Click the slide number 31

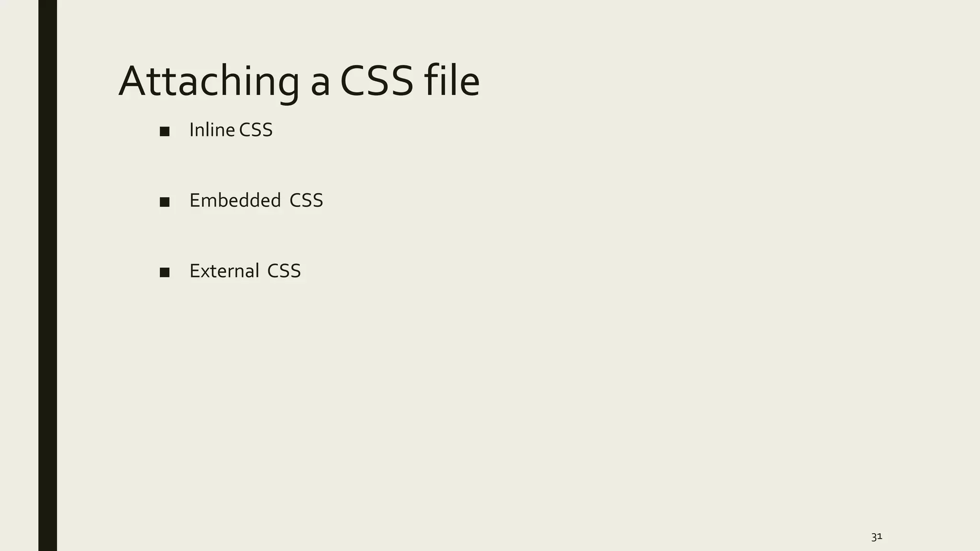pyautogui.click(x=876, y=537)
